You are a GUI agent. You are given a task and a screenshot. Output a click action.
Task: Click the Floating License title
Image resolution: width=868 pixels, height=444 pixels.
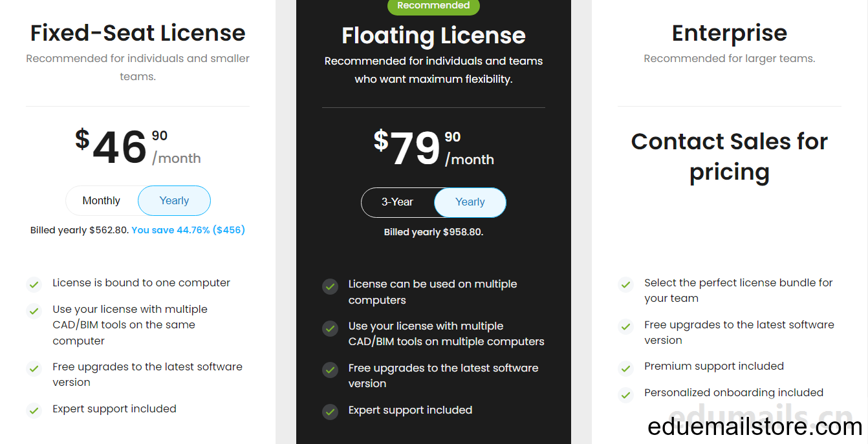pos(433,36)
